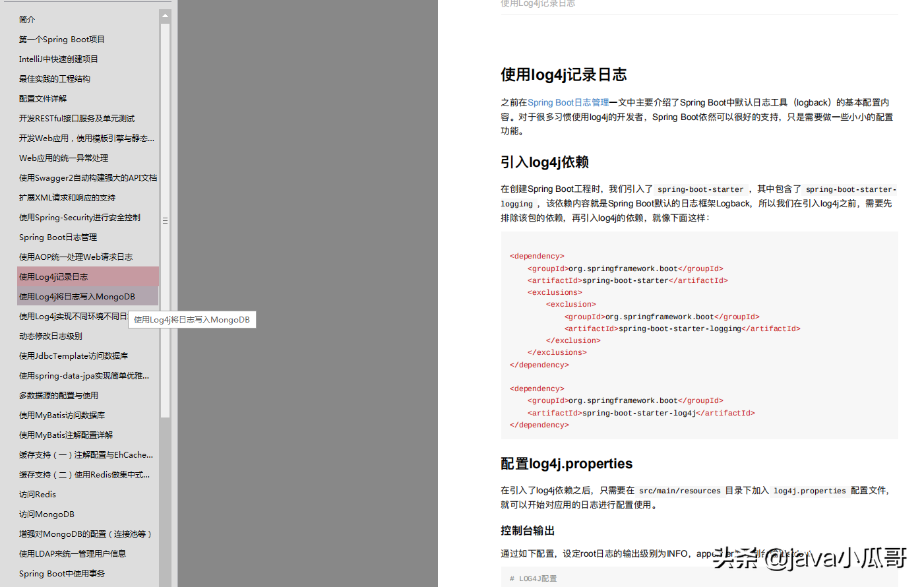Viewport: 924px width, 587px height.
Task: Select 使用spring-data-jpa实现简单优雅 entry
Action: 84,376
